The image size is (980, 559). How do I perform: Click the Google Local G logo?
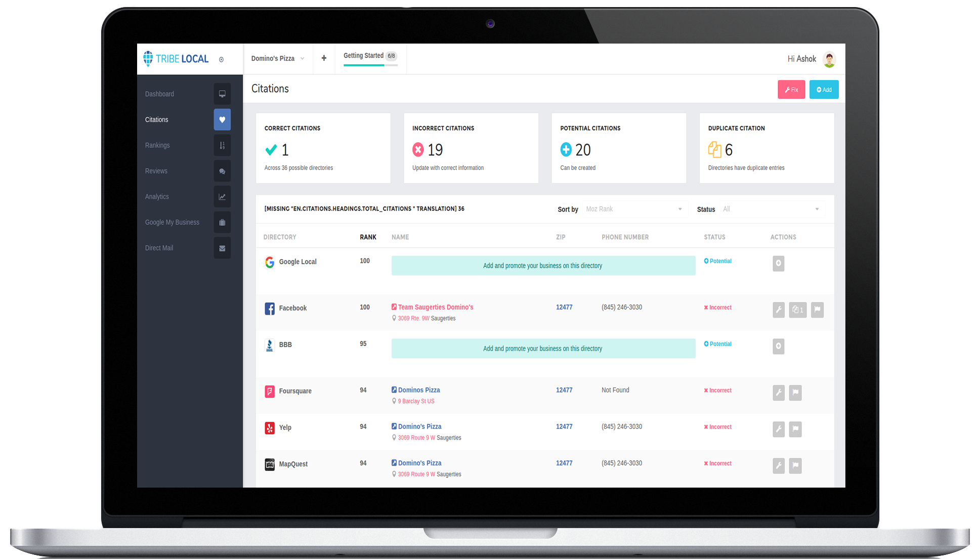[270, 262]
